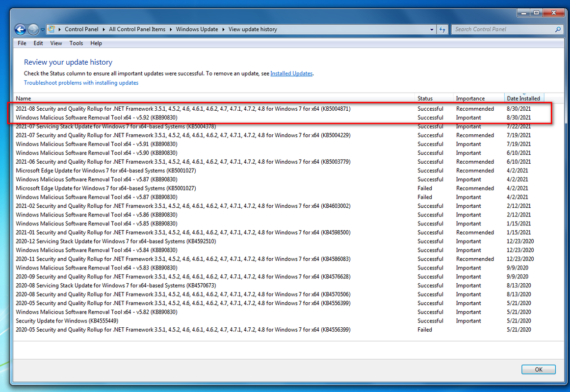The height and width of the screenshot is (392, 570).
Task: Select Malicious Software Removal Tool v5.86 row
Action: coord(279,215)
